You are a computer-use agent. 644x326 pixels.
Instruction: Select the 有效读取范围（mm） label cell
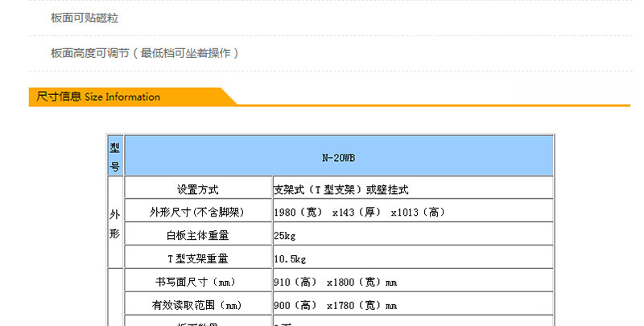tap(197, 306)
